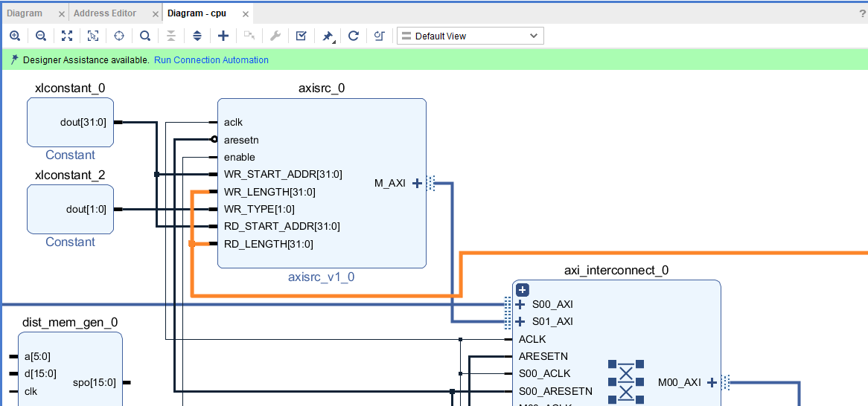This screenshot has height=406, width=868.
Task: Click the help question mark icon
Action: (863, 13)
